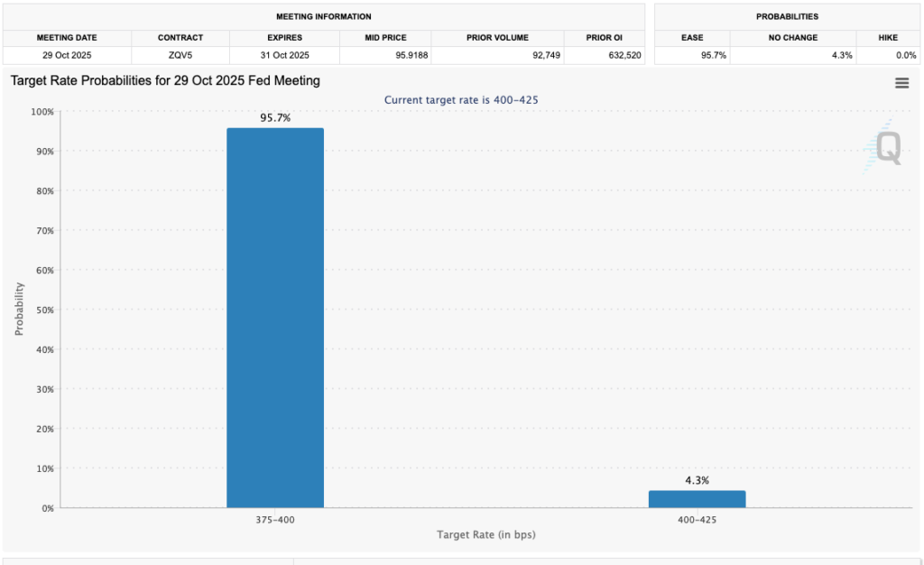The height and width of the screenshot is (565, 924).
Task: Click the 375-400 probability bar
Action: pyautogui.click(x=275, y=316)
